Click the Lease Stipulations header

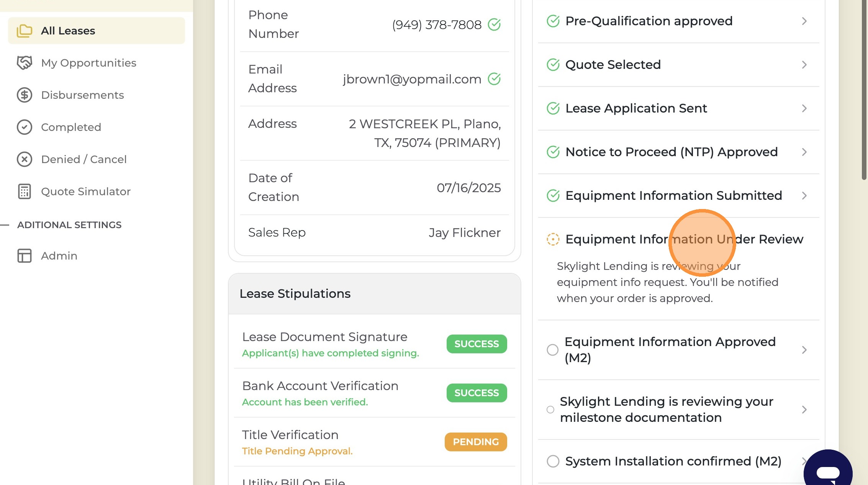(375, 294)
